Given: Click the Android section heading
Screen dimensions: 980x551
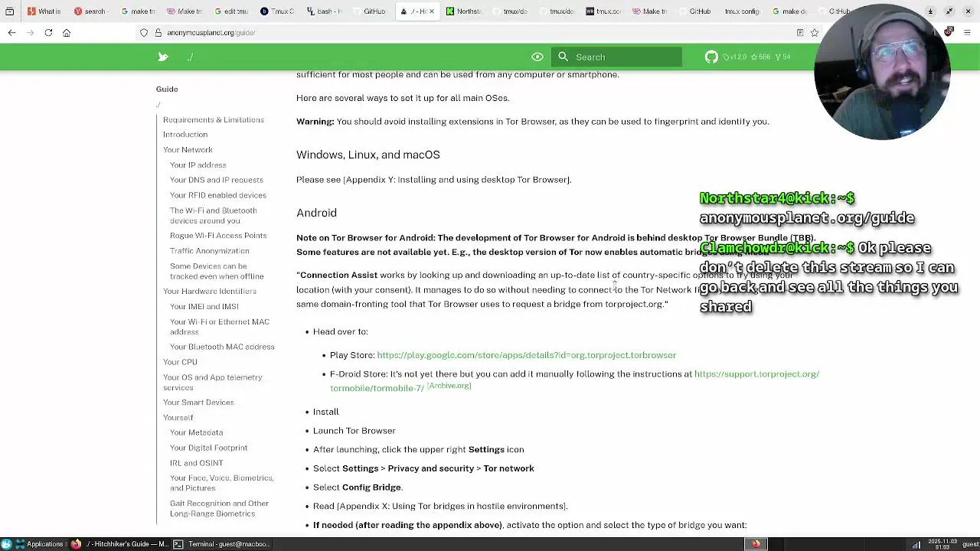Looking at the screenshot, I should (x=316, y=213).
